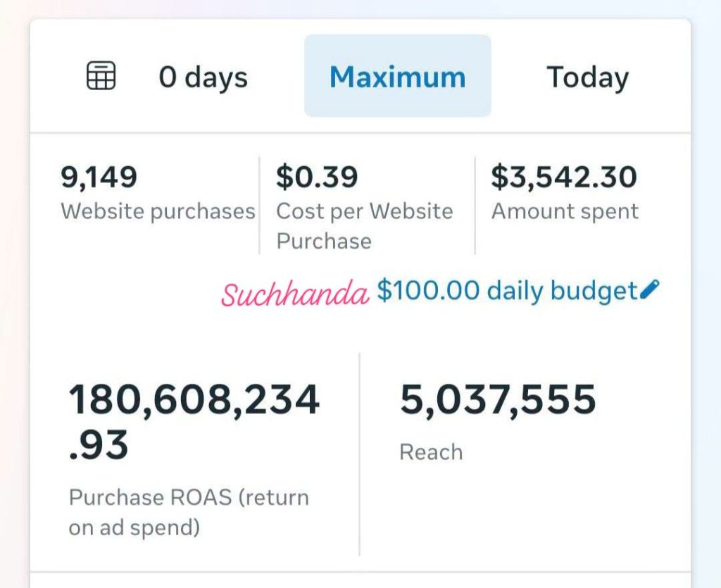The height and width of the screenshot is (588, 721).
Task: Click the $3,542.30 amount value
Action: pyautogui.click(x=564, y=177)
